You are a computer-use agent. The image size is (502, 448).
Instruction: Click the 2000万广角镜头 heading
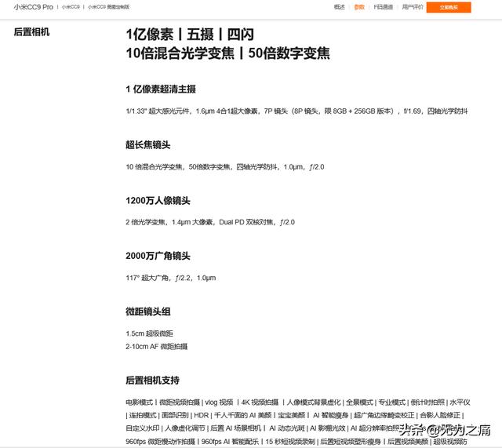(158, 256)
